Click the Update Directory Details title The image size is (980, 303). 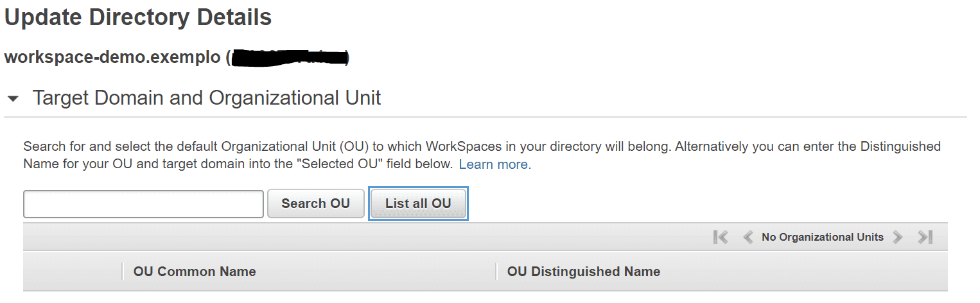tap(138, 18)
